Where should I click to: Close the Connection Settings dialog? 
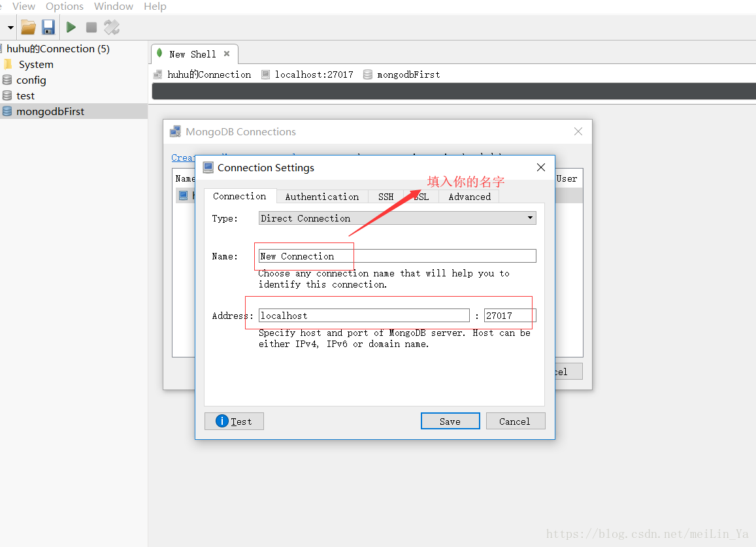click(x=541, y=167)
